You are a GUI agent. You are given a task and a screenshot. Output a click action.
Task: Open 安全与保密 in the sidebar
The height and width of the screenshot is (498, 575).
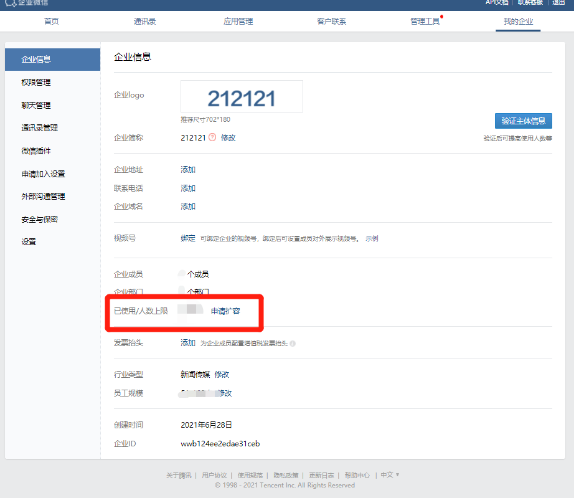coord(40,220)
